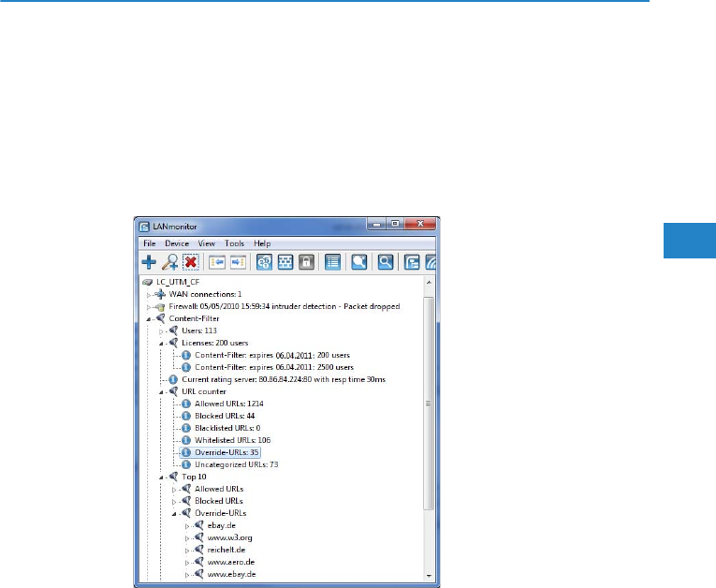The width and height of the screenshot is (716, 588).
Task: Expand the ebay.de entry arrow
Action: pyautogui.click(x=187, y=526)
